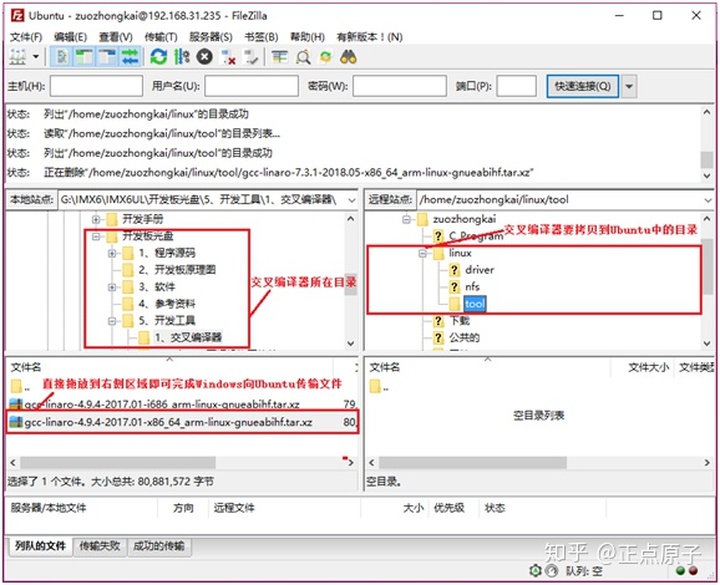Open the 书签(B) menu
This screenshot has width=720, height=585.
(261, 37)
